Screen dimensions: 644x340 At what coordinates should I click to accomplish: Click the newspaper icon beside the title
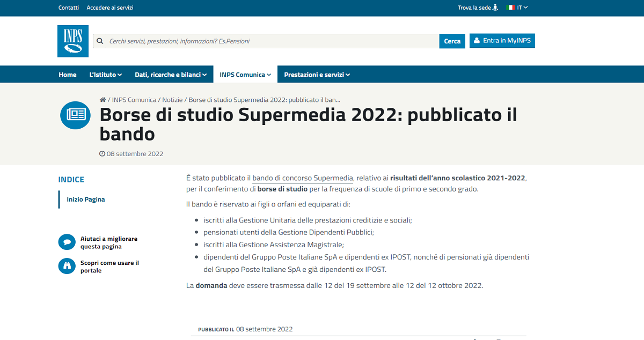tap(75, 115)
